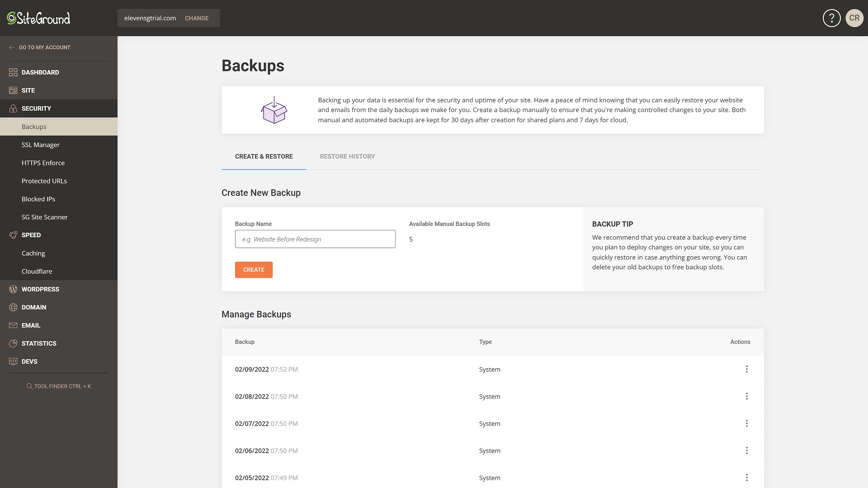This screenshot has width=868, height=488.
Task: Click the Backup Name input field
Action: (x=315, y=239)
